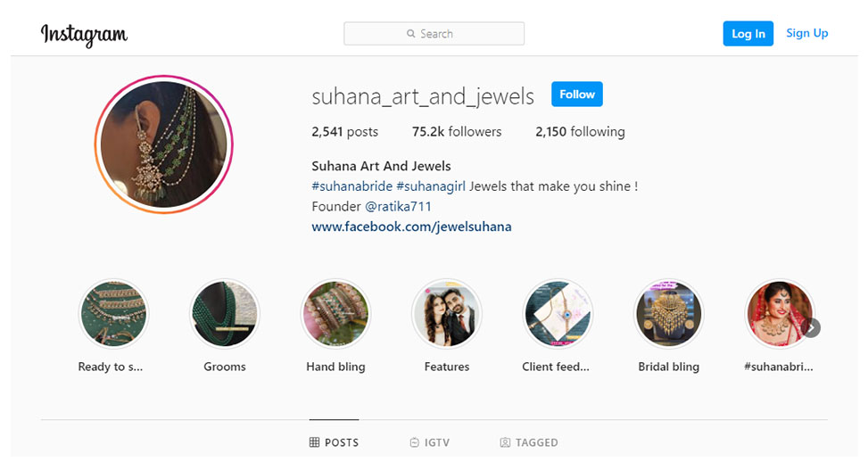Click the Log In button
Image resolution: width=868 pixels, height=470 pixels.
click(x=748, y=34)
